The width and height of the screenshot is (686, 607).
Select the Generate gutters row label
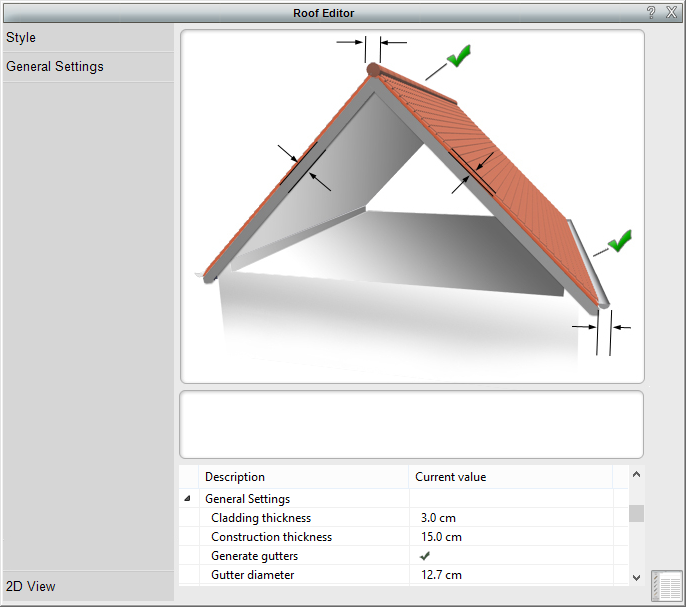pos(254,556)
